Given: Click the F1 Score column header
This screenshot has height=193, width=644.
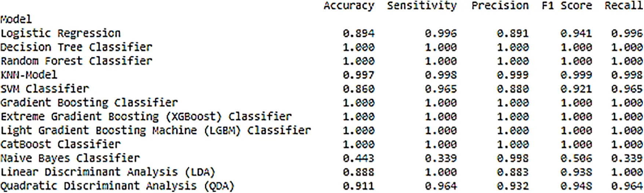Looking at the screenshot, I should 567,6.
